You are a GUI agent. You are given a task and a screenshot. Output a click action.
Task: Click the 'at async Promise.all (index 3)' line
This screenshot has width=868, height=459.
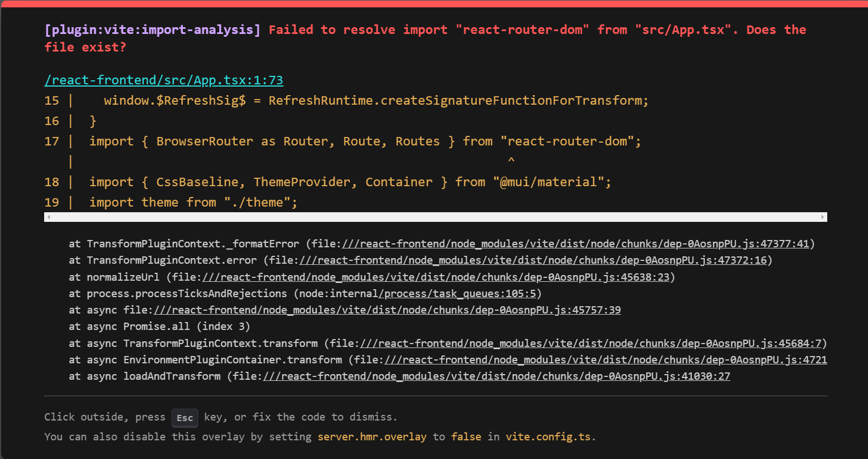pos(159,327)
